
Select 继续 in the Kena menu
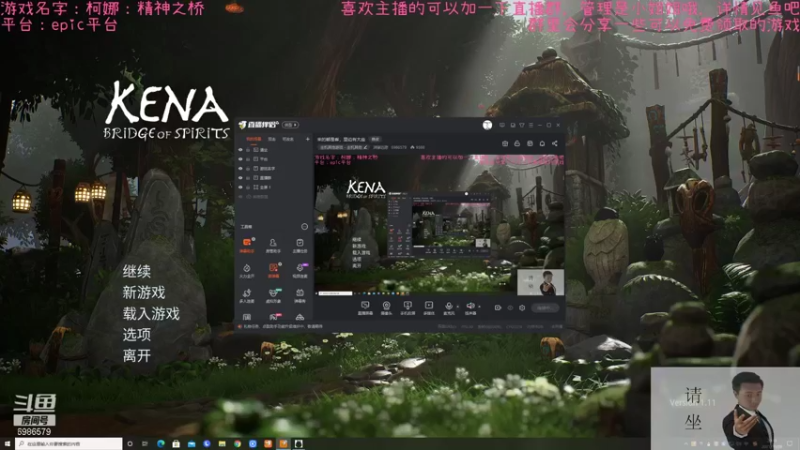tap(137, 271)
